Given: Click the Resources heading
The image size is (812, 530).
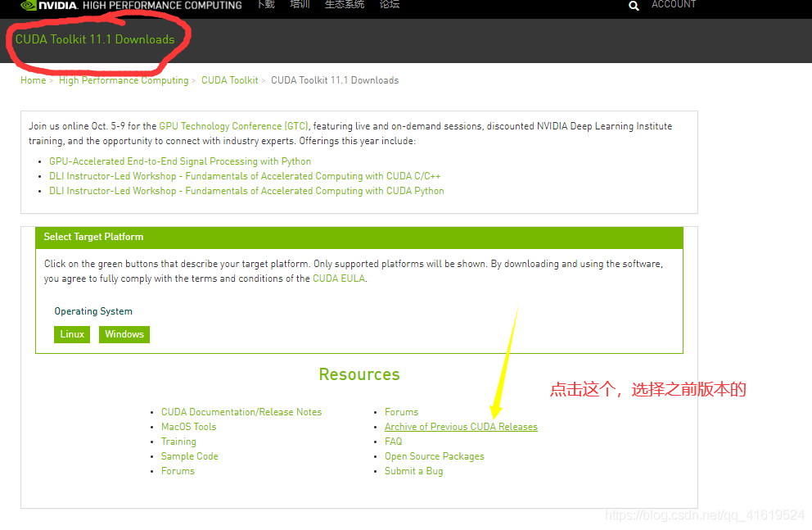Looking at the screenshot, I should tap(359, 374).
